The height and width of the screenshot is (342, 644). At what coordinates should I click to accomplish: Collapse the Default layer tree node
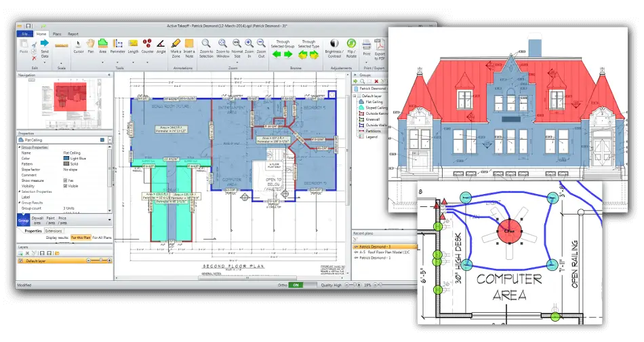(355, 96)
